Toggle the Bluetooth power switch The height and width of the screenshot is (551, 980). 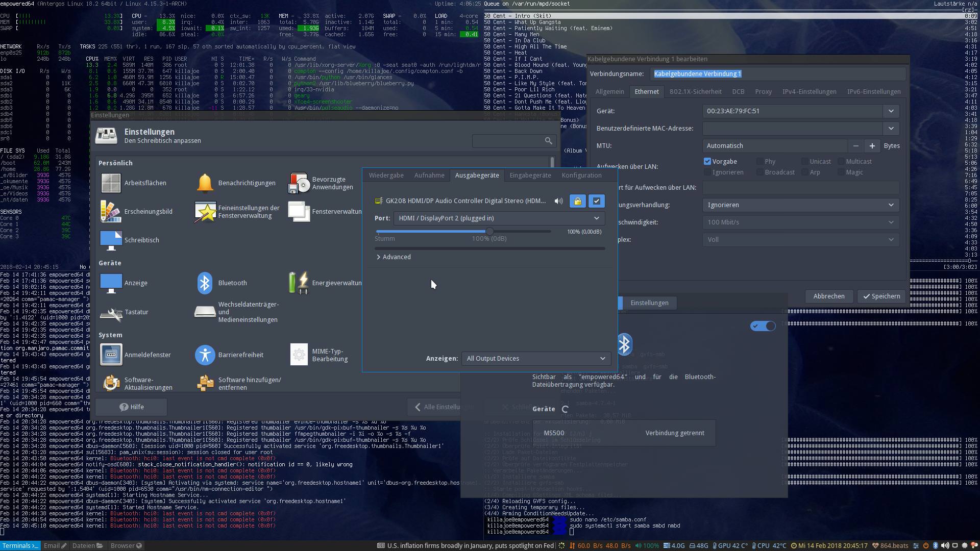pyautogui.click(x=763, y=326)
